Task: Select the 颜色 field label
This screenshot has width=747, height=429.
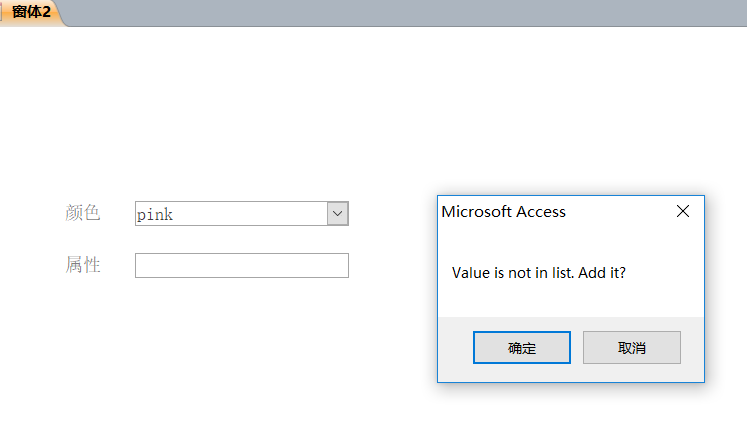Action: click(82, 213)
